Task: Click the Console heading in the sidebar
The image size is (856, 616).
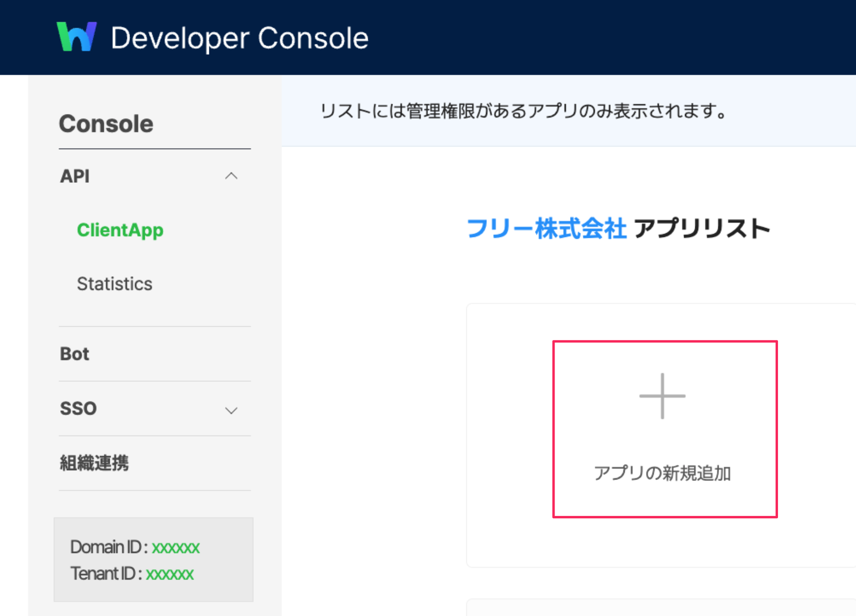Action: (106, 124)
